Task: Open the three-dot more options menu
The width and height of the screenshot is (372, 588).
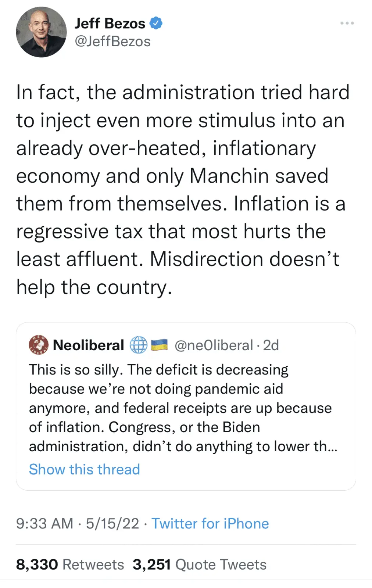Action: (x=347, y=23)
